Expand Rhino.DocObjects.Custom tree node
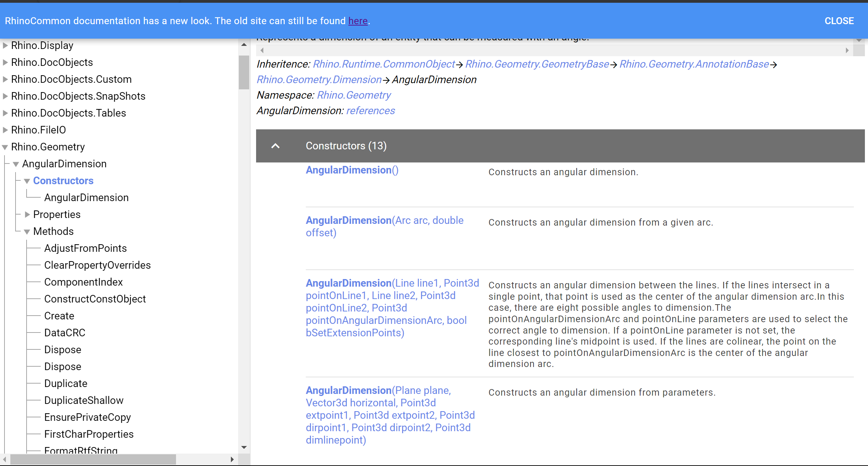The image size is (868, 466). pos(5,79)
